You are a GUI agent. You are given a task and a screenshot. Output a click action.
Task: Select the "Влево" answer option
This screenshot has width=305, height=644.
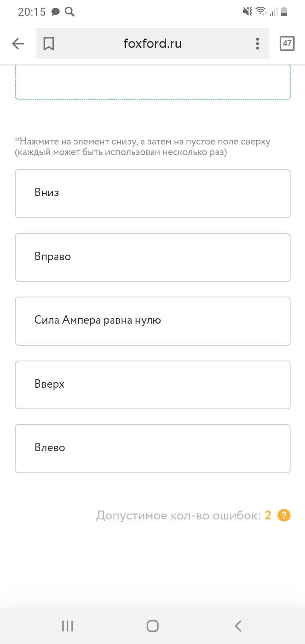click(152, 448)
